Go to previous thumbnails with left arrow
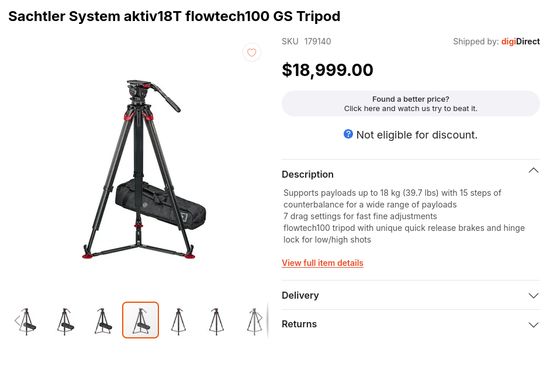Screen dimensions: 550x370 coord(18,320)
